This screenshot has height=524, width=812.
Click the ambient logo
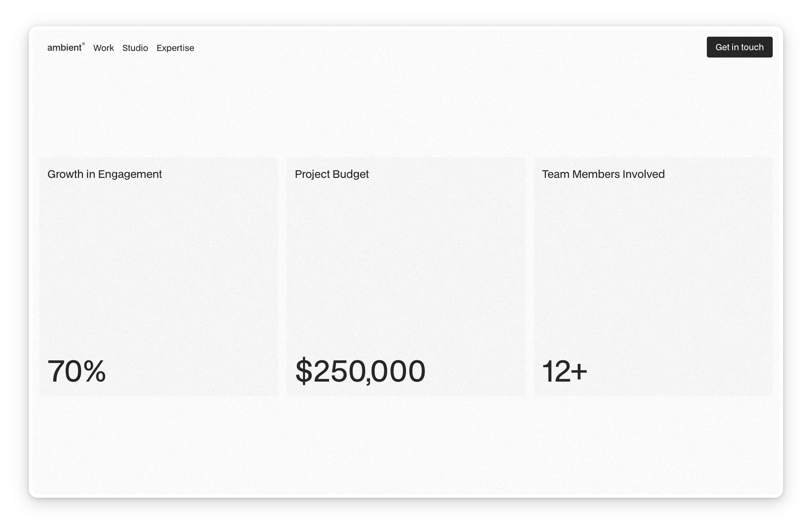pos(64,48)
